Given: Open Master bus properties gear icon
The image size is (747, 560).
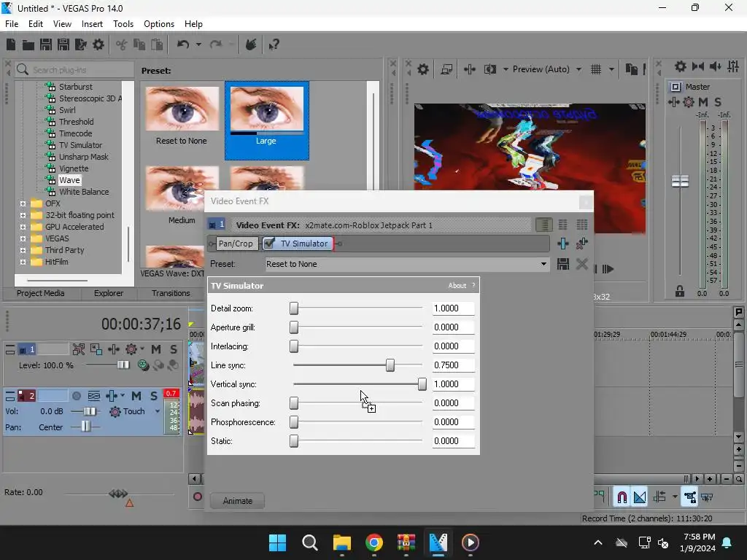Looking at the screenshot, I should (681, 66).
